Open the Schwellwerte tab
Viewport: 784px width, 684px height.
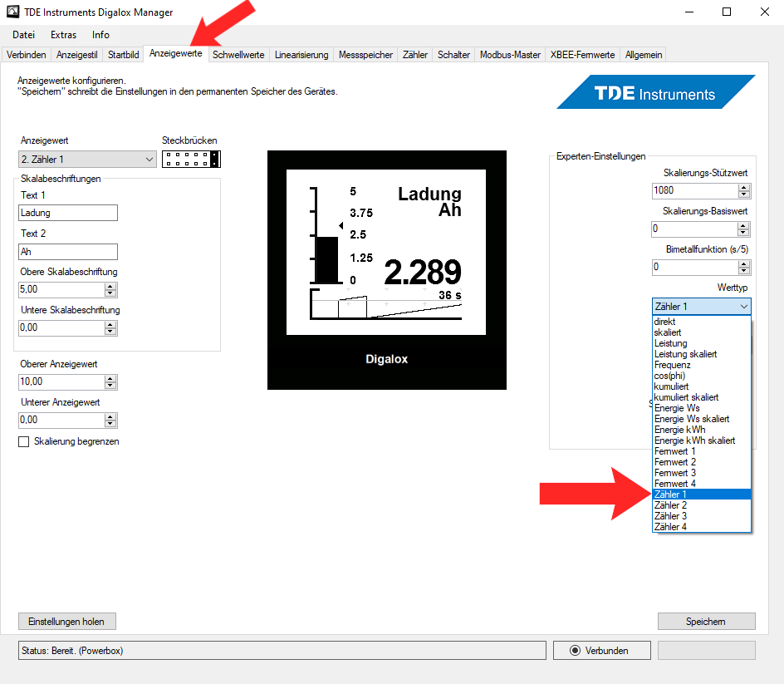click(x=238, y=55)
